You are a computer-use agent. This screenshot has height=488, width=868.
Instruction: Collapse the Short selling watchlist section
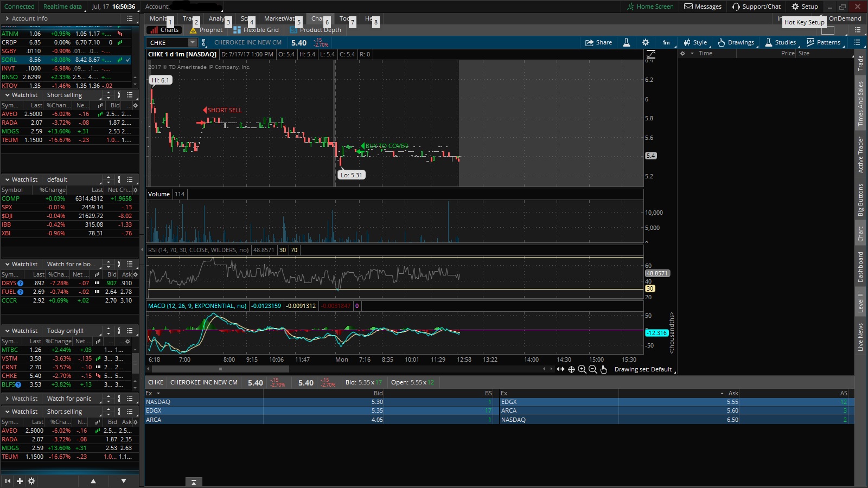tap(7, 95)
